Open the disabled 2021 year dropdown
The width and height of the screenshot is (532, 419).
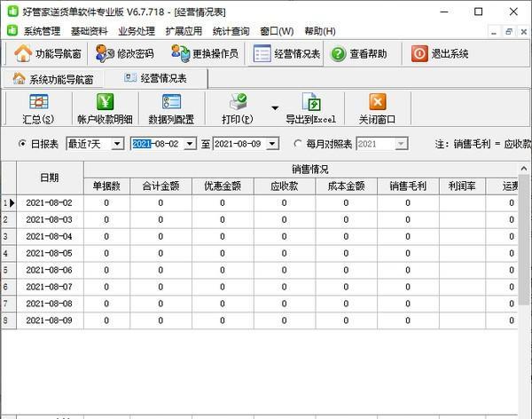[401, 144]
